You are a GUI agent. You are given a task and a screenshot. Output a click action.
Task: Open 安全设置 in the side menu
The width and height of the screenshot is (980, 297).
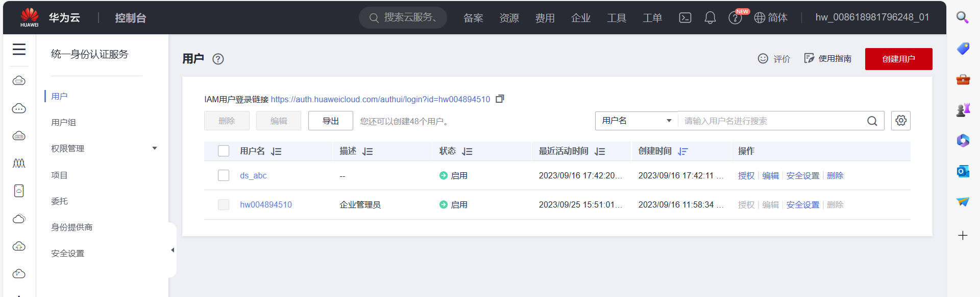pos(68,253)
